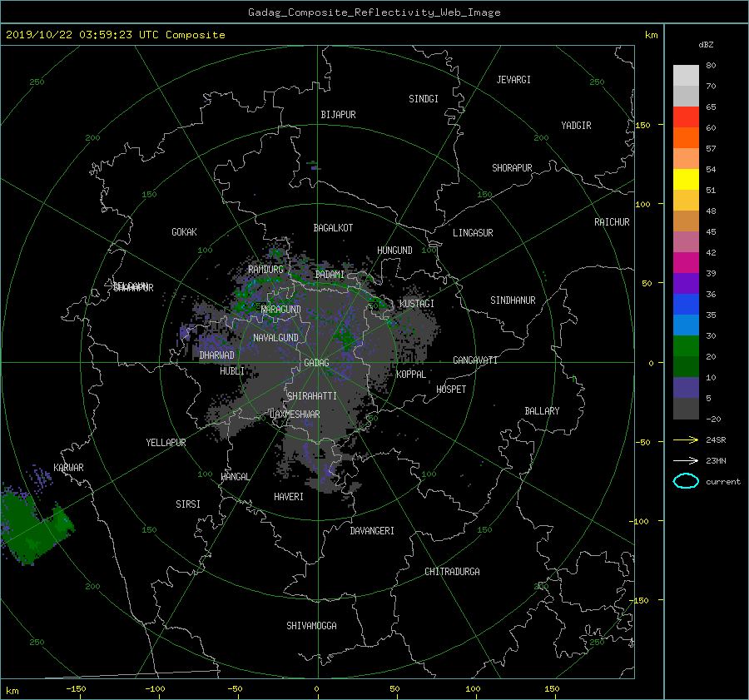Click the YADGIR city label
The image size is (749, 700).
click(576, 126)
